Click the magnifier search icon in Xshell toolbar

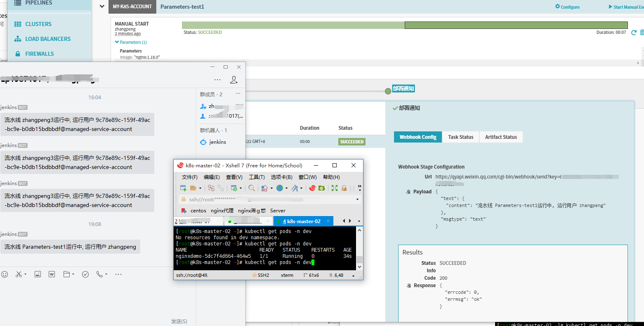[251, 188]
